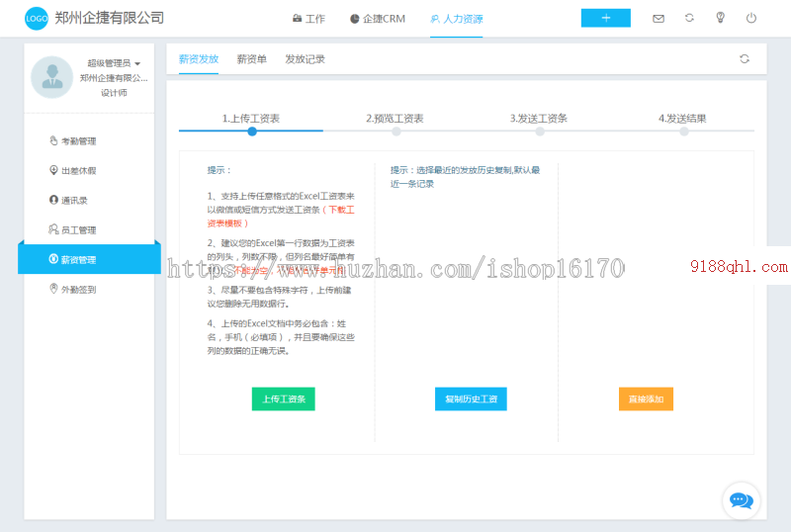This screenshot has width=791, height=532.
Task: Open 工作 in the top navigation
Action: tap(308, 19)
